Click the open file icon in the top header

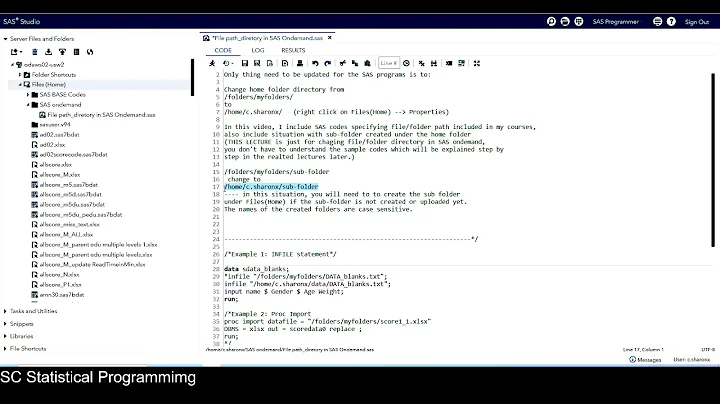[x=565, y=22]
